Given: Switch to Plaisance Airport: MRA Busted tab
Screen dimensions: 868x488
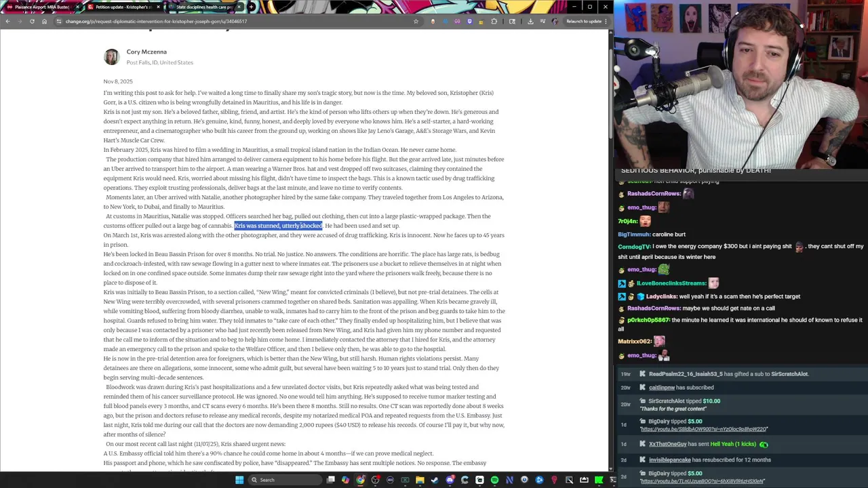Looking at the screenshot, I should coord(42,7).
